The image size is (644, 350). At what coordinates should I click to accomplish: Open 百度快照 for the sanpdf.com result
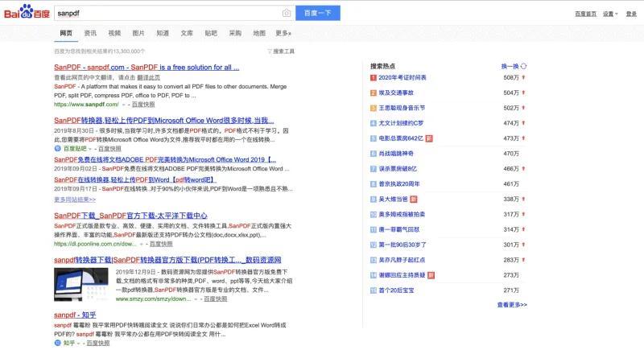[143, 105]
